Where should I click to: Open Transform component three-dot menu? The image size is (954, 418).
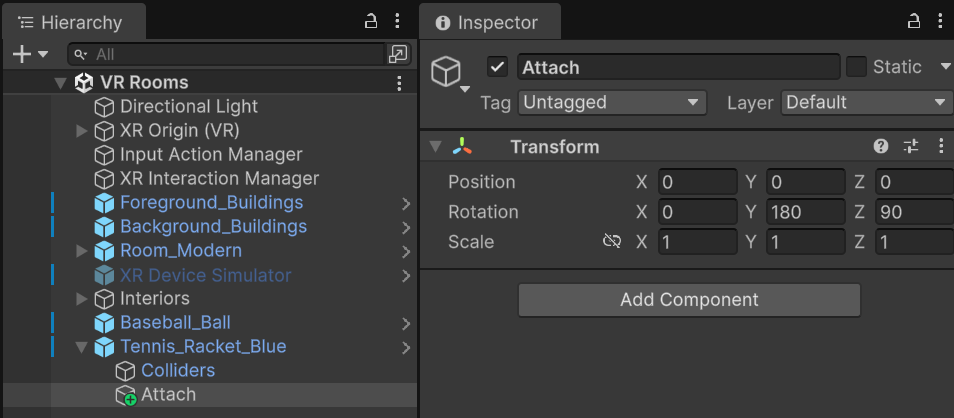tap(940, 146)
